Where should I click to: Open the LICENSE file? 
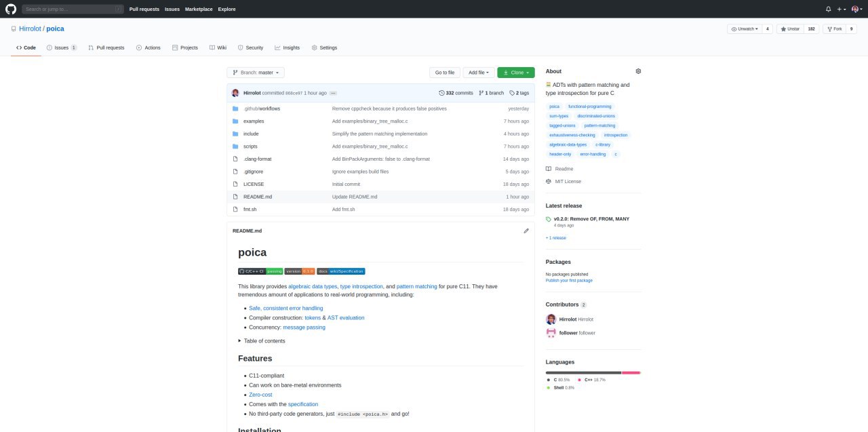[x=254, y=184]
